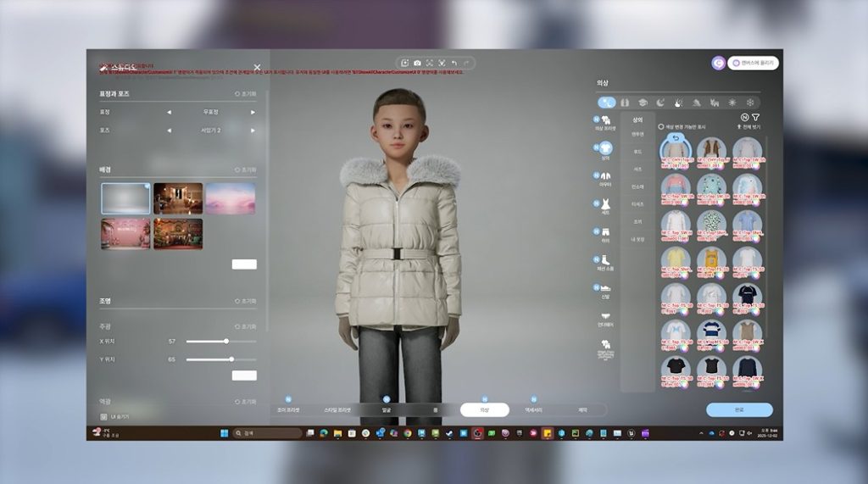Select the sleepwear moon outfit category icon
The height and width of the screenshot is (484, 868).
(660, 103)
